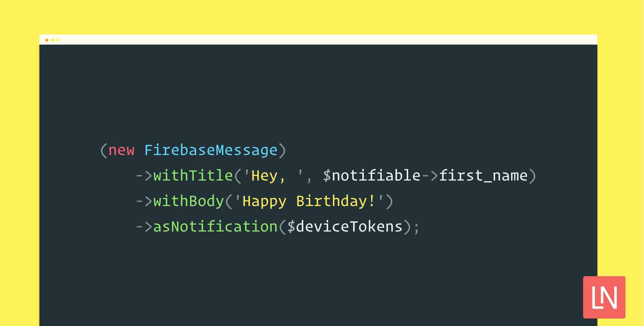The width and height of the screenshot is (644, 326).
Task: Select the FirebaseMessage class name
Action: [x=211, y=150]
